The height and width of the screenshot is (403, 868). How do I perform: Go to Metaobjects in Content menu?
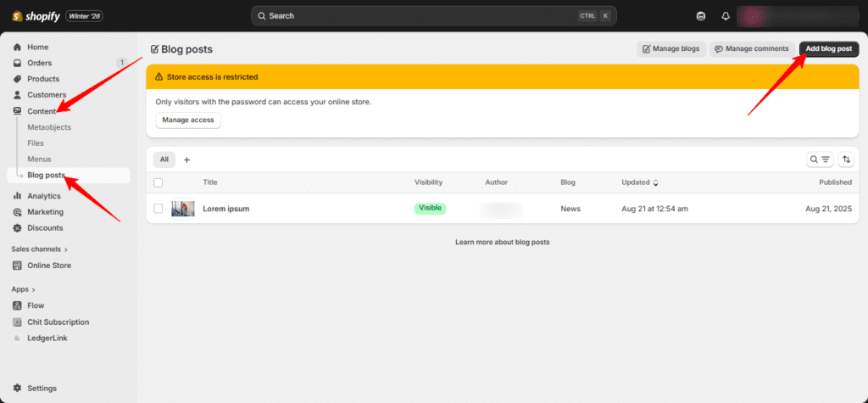(49, 127)
